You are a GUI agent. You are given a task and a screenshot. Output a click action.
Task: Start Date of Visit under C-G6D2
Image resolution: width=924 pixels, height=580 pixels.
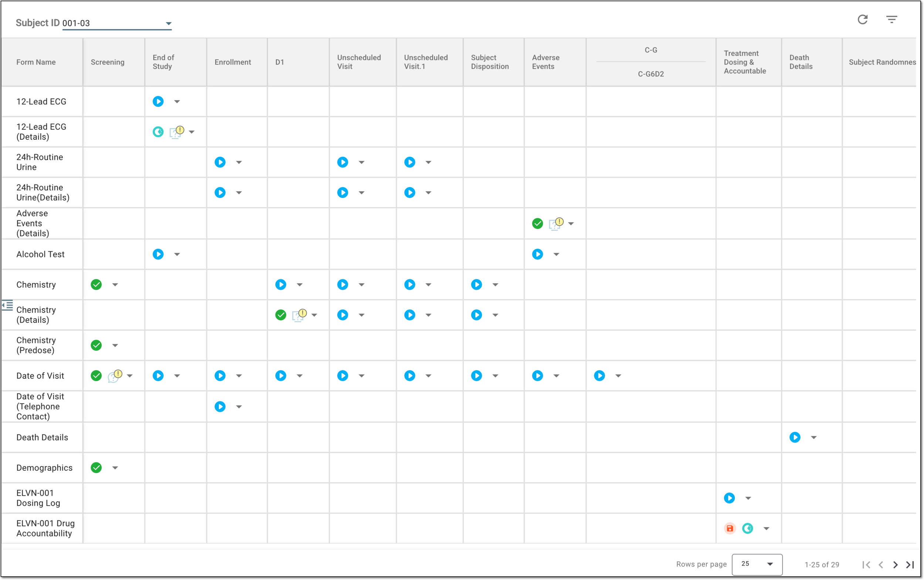[x=599, y=376]
